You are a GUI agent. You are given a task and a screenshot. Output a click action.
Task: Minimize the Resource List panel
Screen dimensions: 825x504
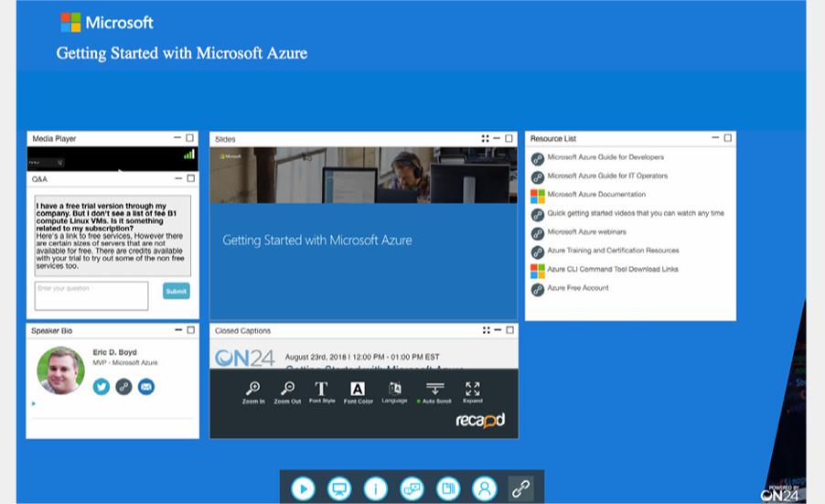[x=715, y=138]
